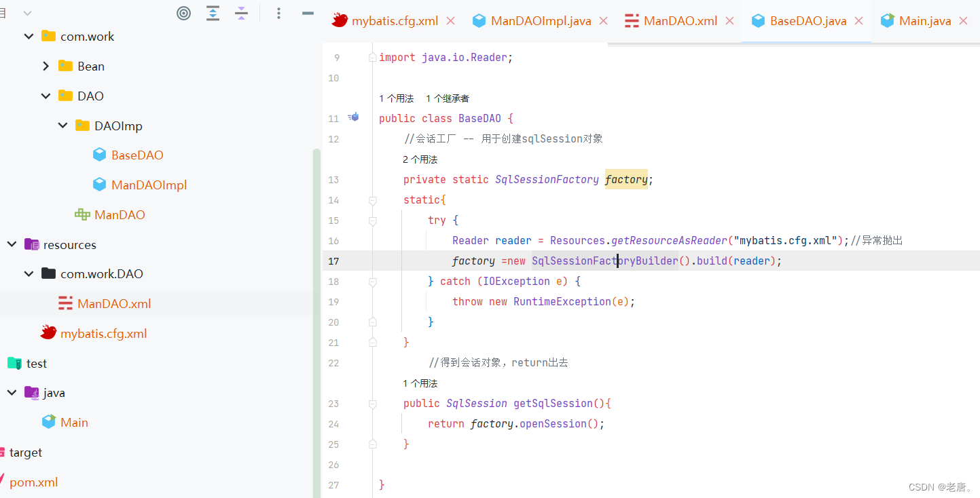This screenshot has height=498, width=980.
Task: Click the Main class icon in tree
Action: (49, 422)
